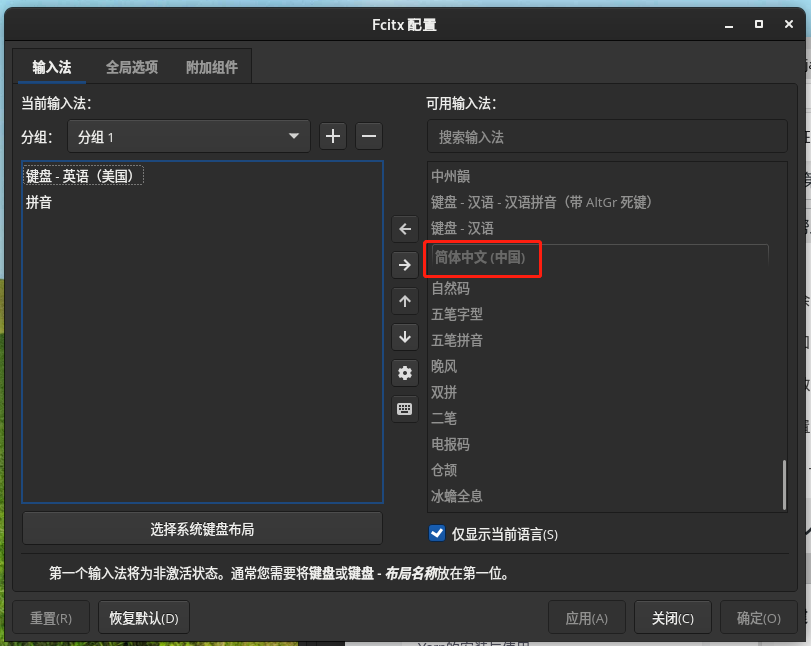Click 重置(R) button
811x646 pixels.
(51, 618)
